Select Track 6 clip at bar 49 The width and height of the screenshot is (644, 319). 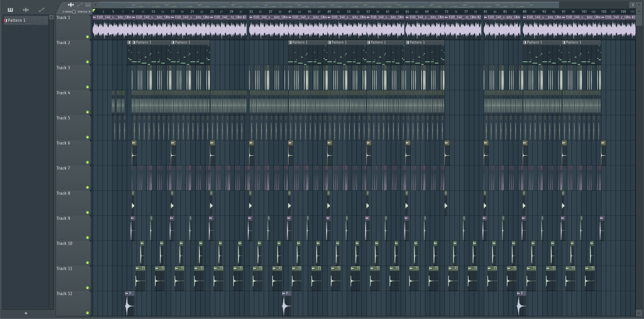pyautogui.click(x=329, y=153)
